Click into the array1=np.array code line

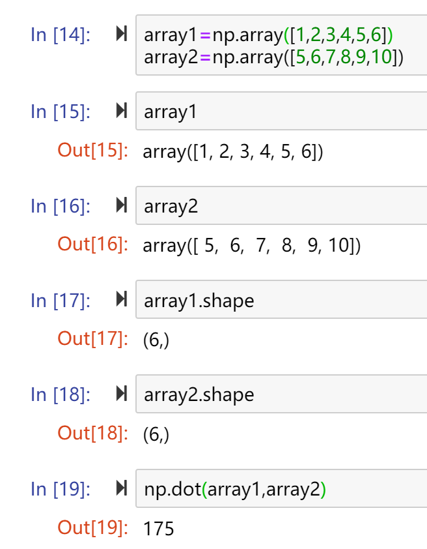(268, 35)
